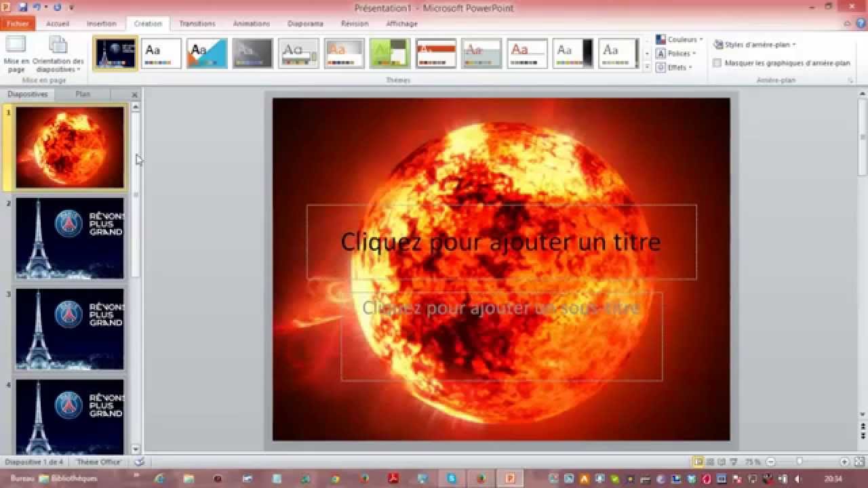Switch to the Animations tab
Viewport: 868px width, 488px height.
tap(252, 24)
